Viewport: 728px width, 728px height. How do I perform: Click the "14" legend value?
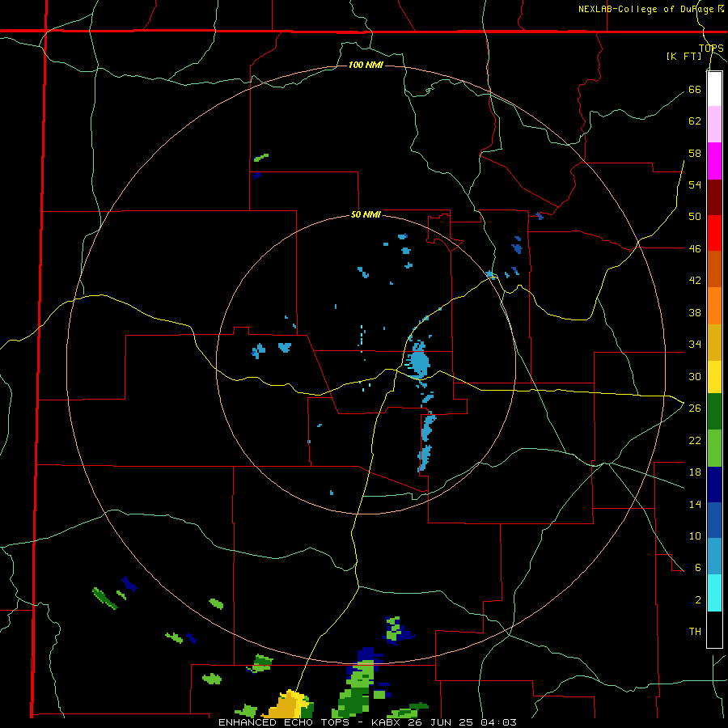tap(695, 504)
